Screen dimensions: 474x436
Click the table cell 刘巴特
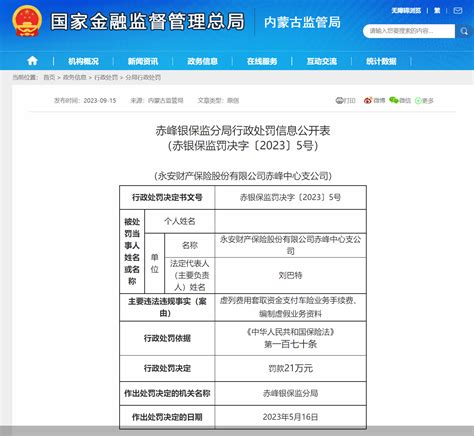[x=290, y=275]
